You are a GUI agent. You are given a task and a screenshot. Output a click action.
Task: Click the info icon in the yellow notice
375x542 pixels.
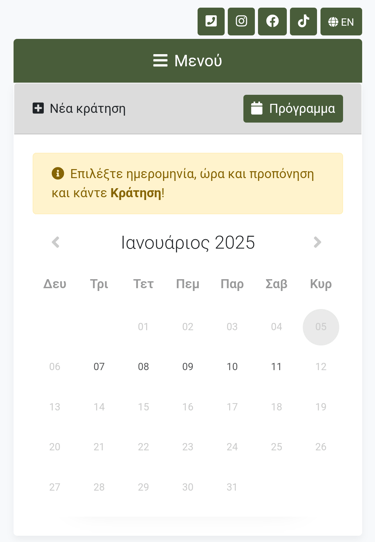58,173
